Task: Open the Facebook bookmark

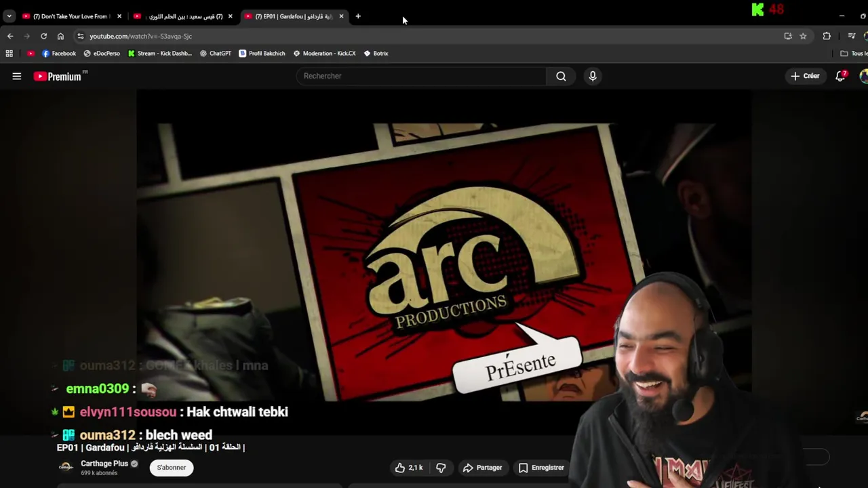Action: (58, 54)
